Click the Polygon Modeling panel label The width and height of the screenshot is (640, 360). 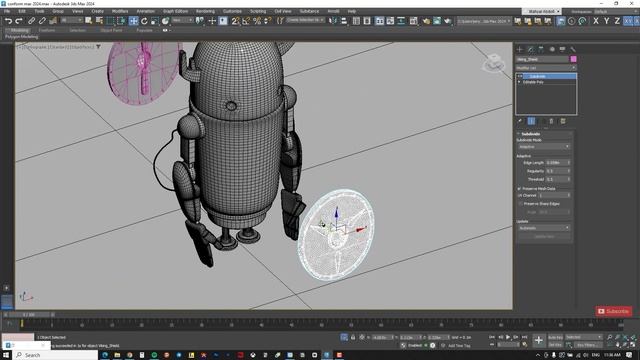pyautogui.click(x=21, y=37)
